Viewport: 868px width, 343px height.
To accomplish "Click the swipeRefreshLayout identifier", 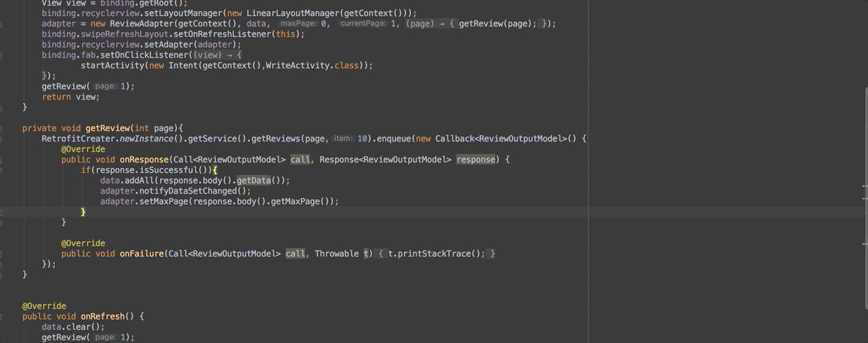I will 125,34.
